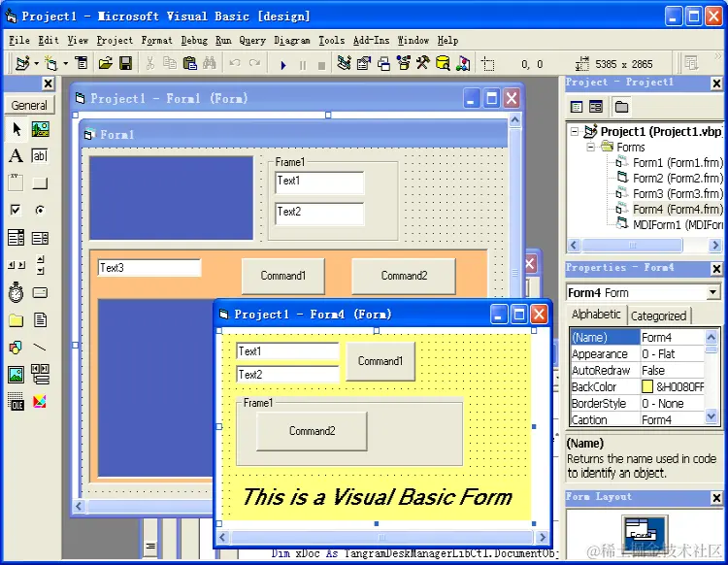This screenshot has width=728, height=565.
Task: Click the Start (run) toolbar button
Action: [x=283, y=64]
